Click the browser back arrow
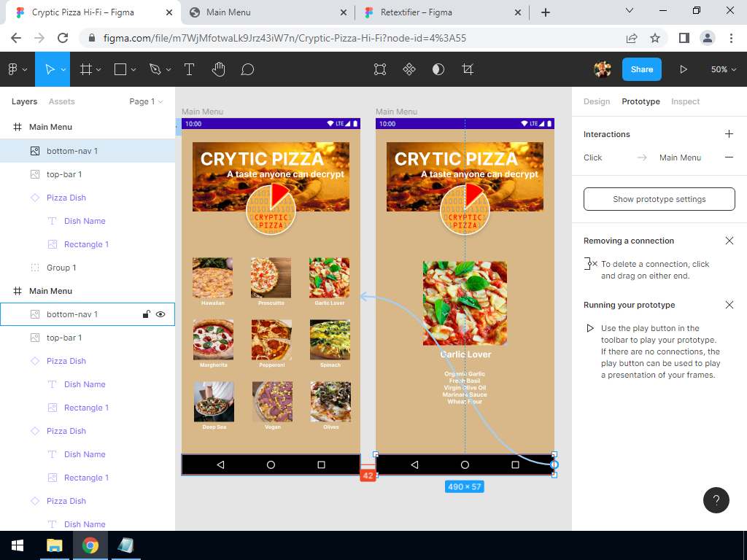 16,38
